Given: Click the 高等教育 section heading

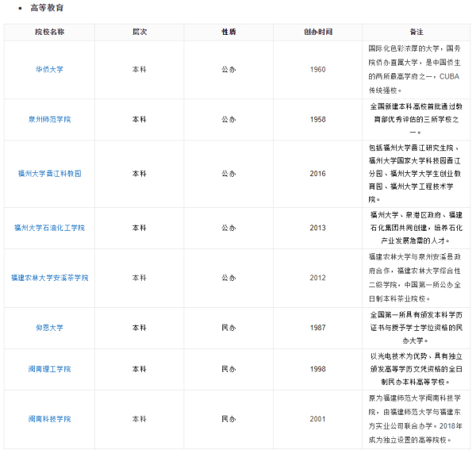Looking at the screenshot, I should 47,8.
